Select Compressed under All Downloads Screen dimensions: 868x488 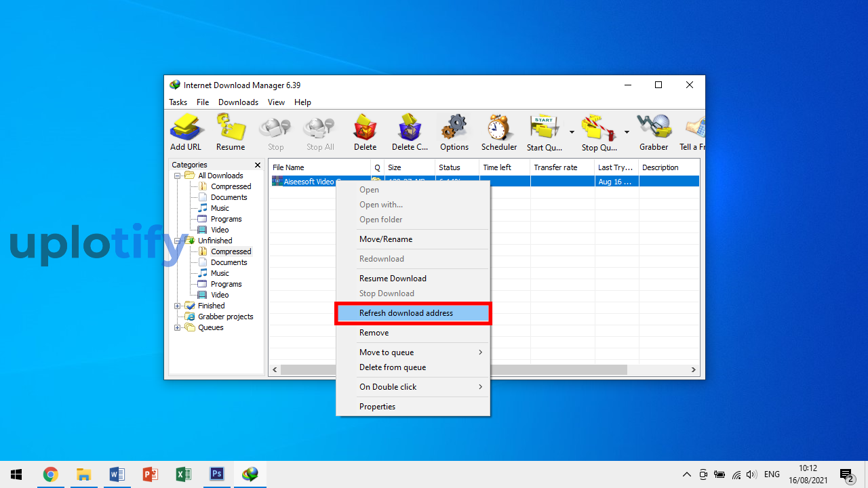point(231,186)
